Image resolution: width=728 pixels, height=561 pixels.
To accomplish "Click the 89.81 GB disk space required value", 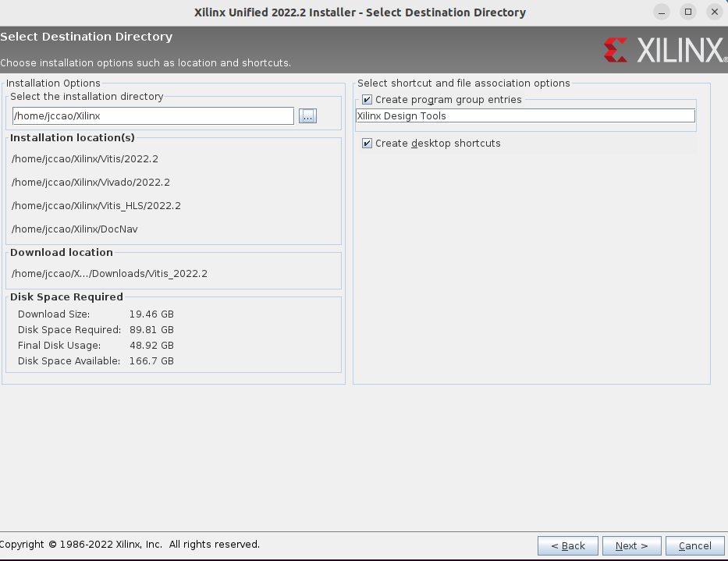I will pos(151,330).
